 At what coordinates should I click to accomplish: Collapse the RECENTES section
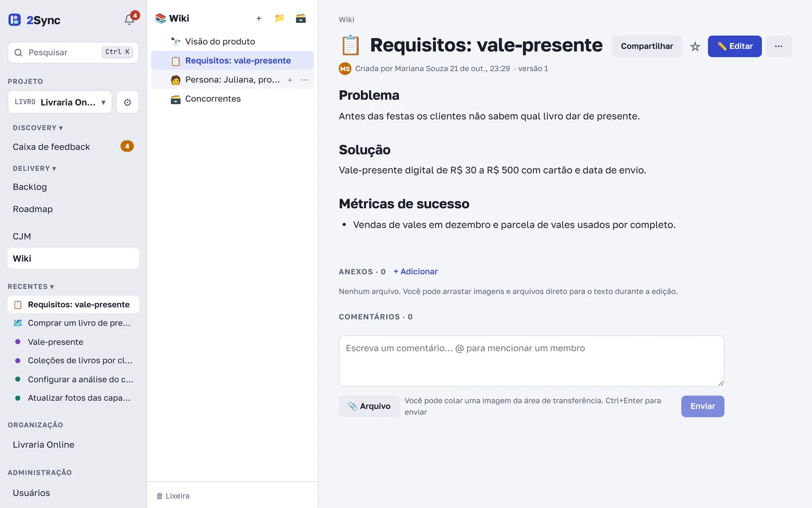pyautogui.click(x=31, y=287)
